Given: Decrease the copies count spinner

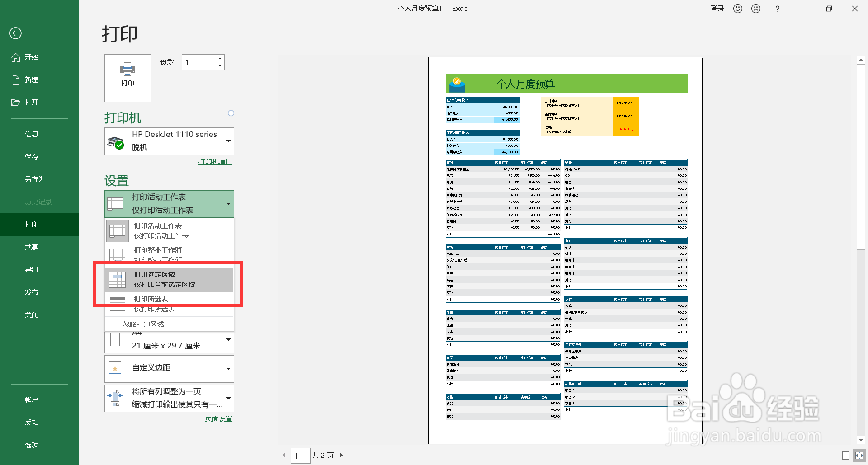Looking at the screenshot, I should pos(220,66).
